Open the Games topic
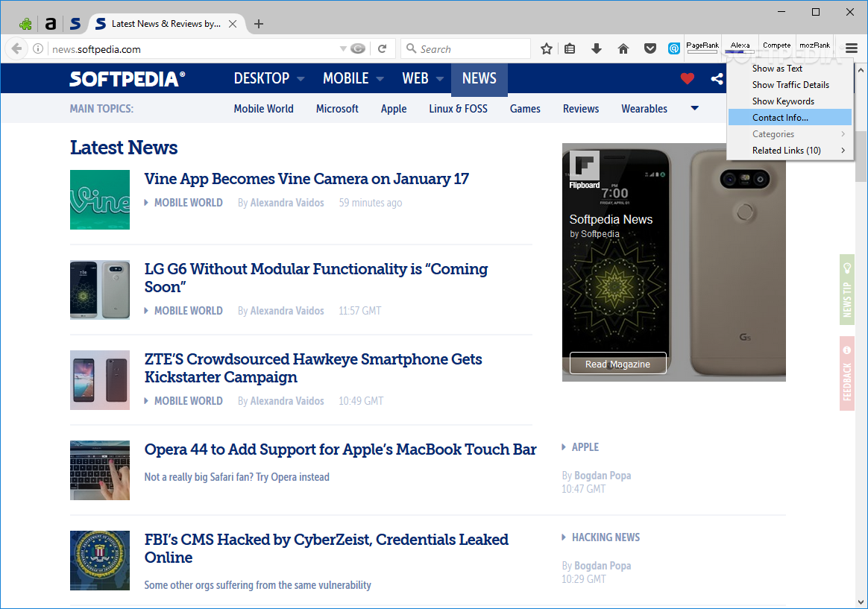 pos(525,109)
